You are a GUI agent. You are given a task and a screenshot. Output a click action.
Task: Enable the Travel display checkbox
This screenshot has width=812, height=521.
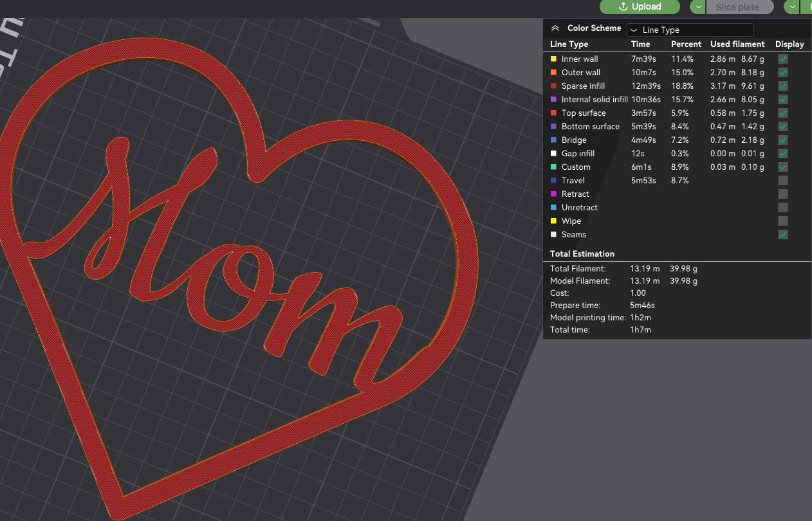coord(783,180)
